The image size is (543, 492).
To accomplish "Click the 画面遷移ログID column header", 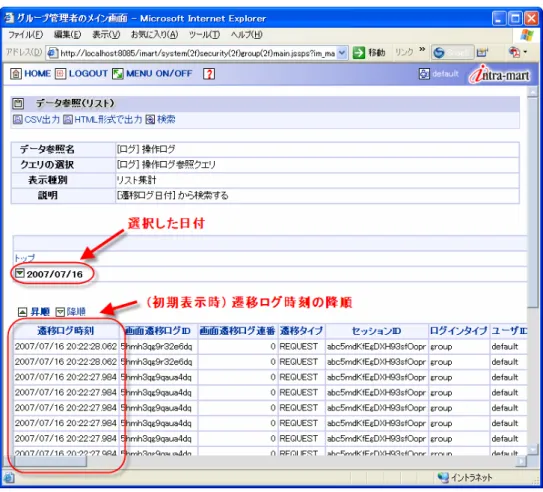I will click(x=157, y=331).
